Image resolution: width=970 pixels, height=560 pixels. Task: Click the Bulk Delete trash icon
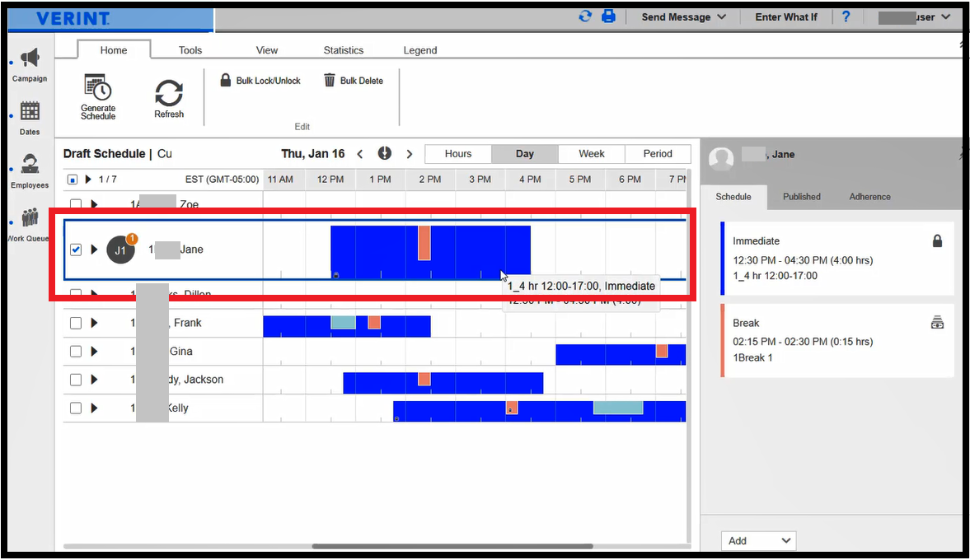(330, 81)
